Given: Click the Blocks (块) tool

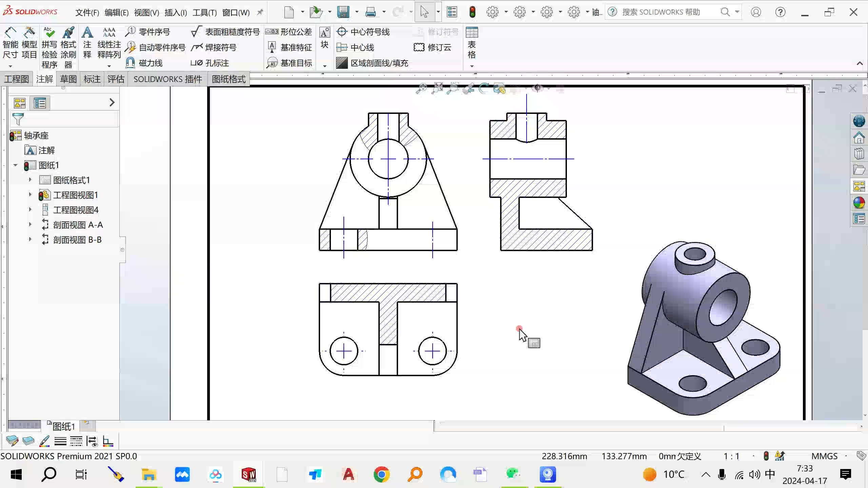Looking at the screenshot, I should pyautogui.click(x=324, y=39).
